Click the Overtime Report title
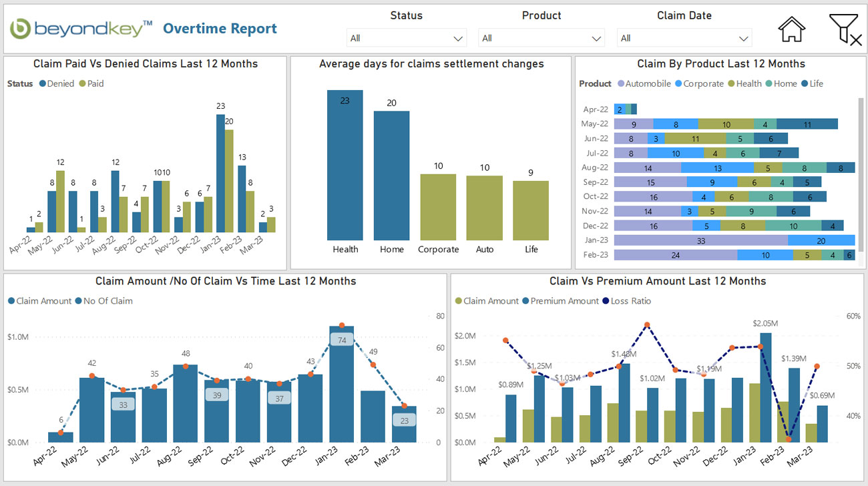868x486 pixels. click(220, 29)
